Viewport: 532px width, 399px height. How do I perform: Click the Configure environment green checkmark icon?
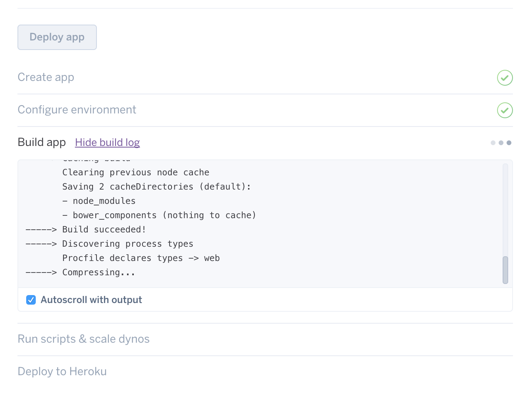(x=505, y=110)
